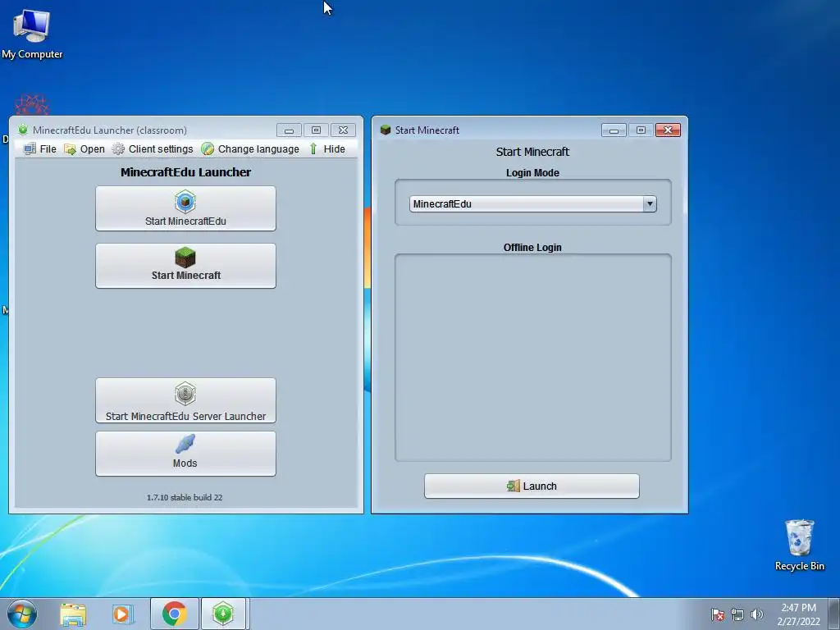
Task: Open the File menu in launcher
Action: 40,149
